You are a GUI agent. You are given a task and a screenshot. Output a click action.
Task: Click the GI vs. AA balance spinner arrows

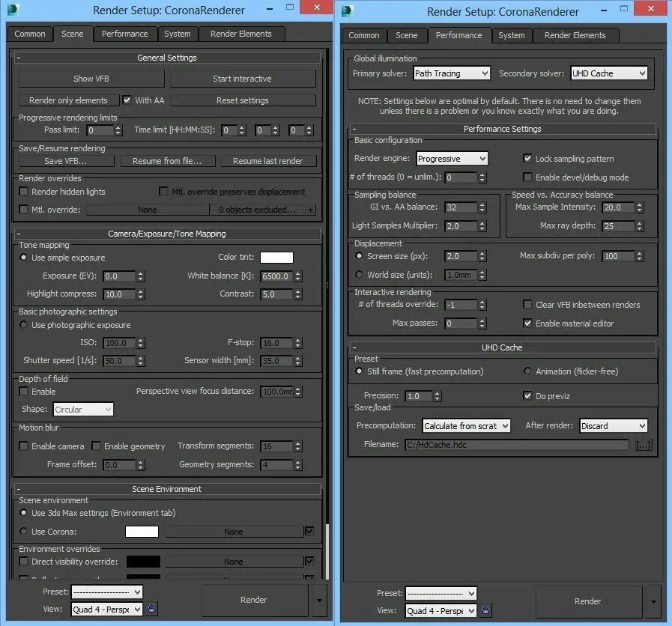coord(482,208)
